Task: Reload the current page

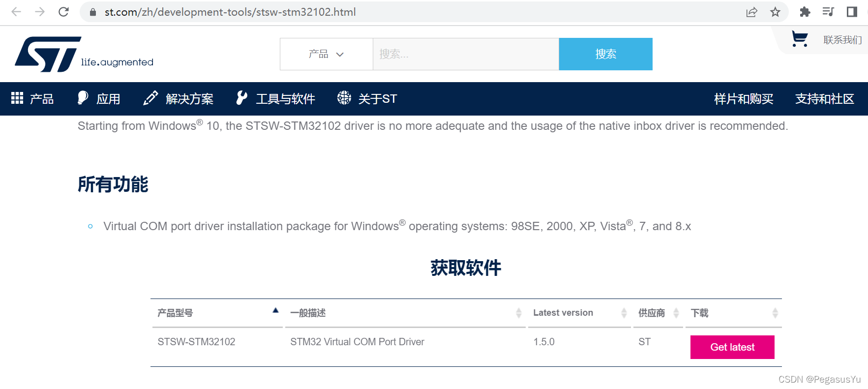Action: [63, 12]
